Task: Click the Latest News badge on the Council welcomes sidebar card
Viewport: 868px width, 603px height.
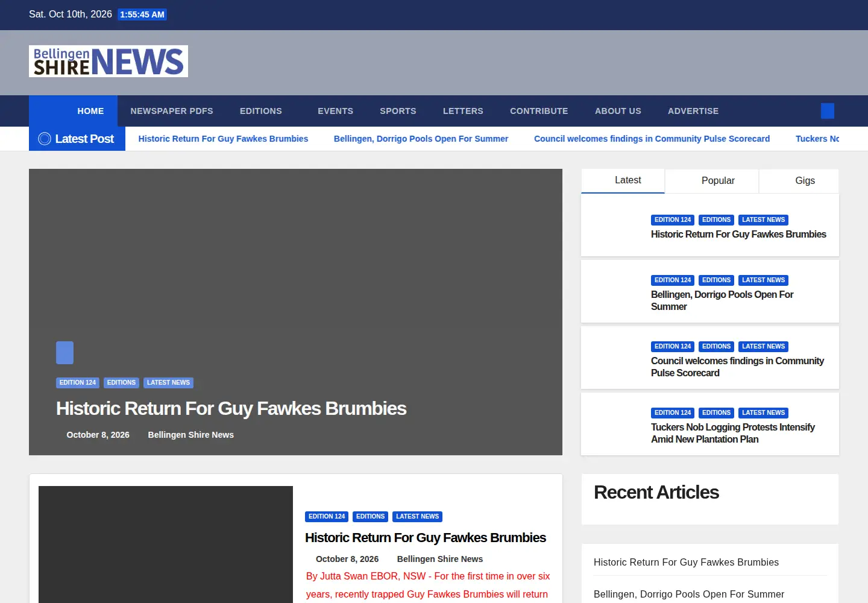Action: [763, 346]
